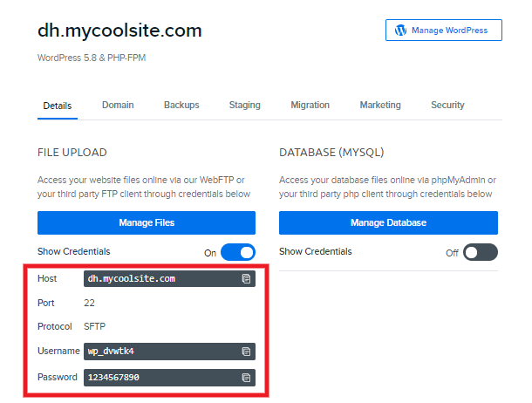Screen dimensions: 532x403
Task: Click the Username label
Action: tap(58, 351)
